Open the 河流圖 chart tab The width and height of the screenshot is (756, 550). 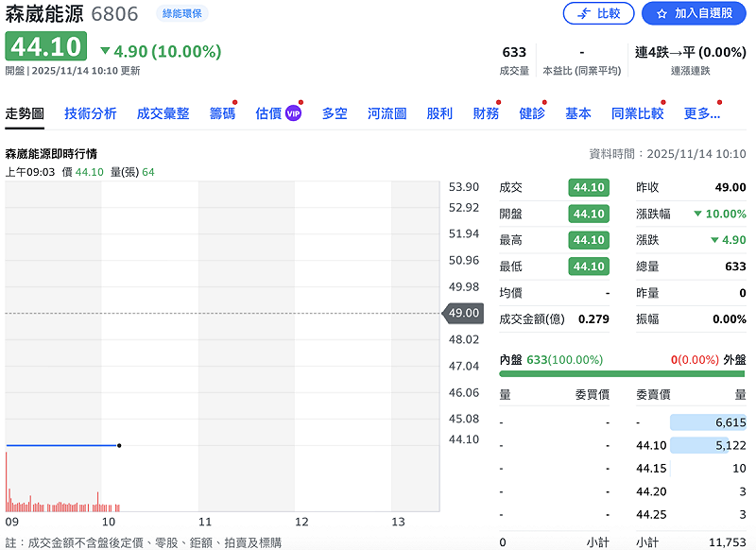coord(387,112)
